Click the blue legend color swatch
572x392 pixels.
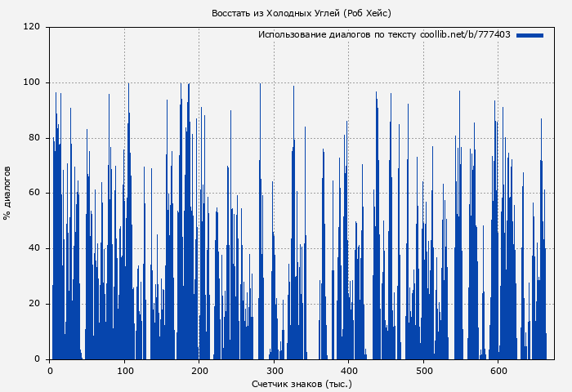530,35
